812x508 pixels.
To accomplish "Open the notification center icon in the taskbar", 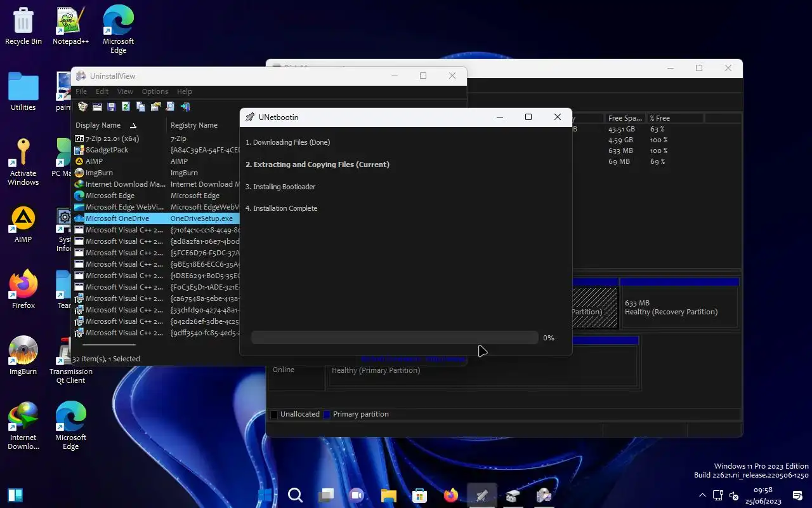I will (x=797, y=495).
